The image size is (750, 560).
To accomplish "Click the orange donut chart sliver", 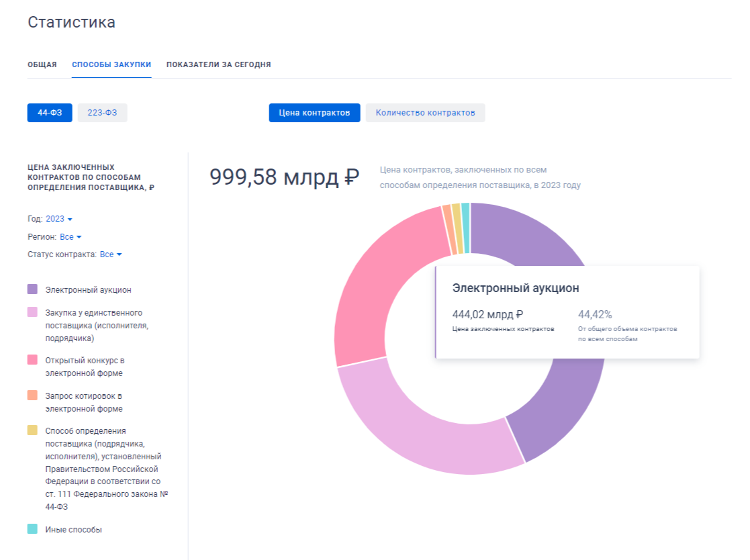I will pyautogui.click(x=449, y=230).
